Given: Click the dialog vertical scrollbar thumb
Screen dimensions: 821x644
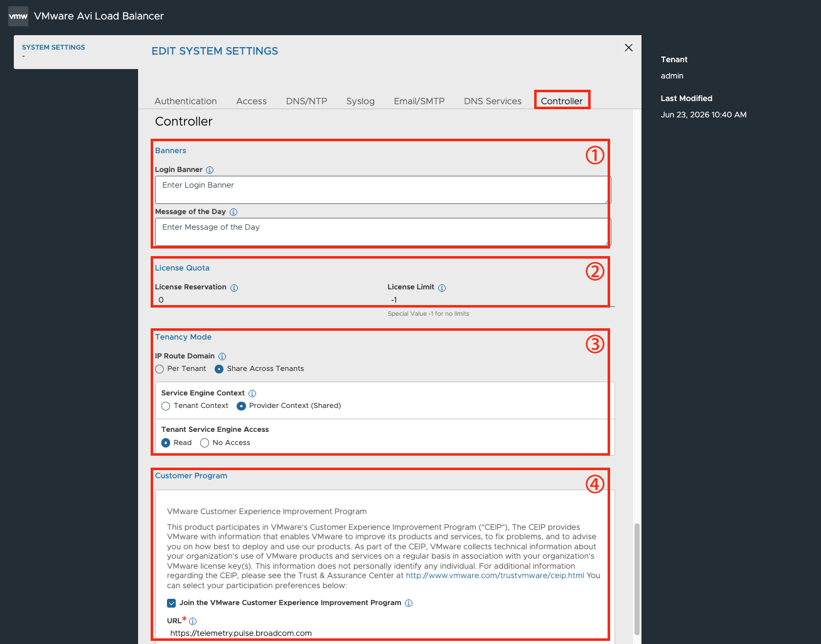Looking at the screenshot, I should click(637, 579).
